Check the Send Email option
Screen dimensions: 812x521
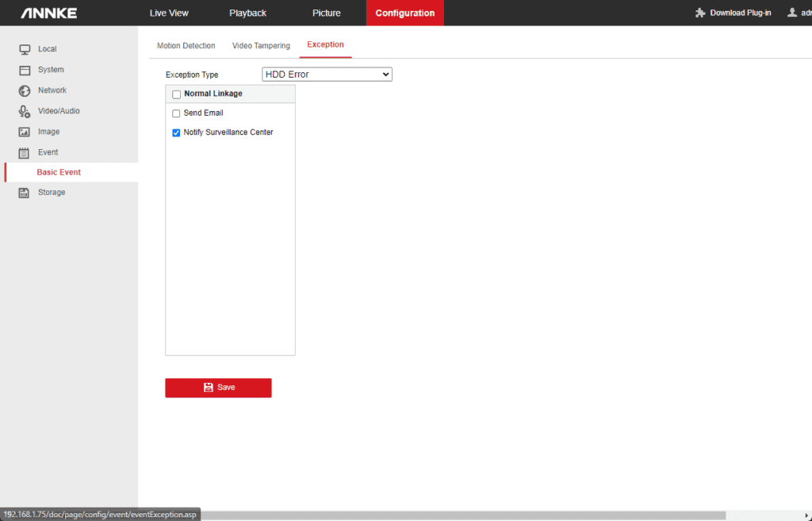coord(176,113)
